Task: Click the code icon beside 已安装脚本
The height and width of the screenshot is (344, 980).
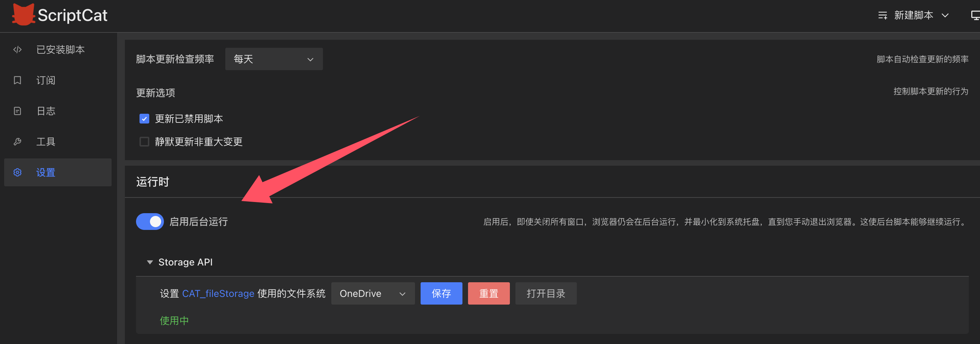Action: tap(17, 50)
